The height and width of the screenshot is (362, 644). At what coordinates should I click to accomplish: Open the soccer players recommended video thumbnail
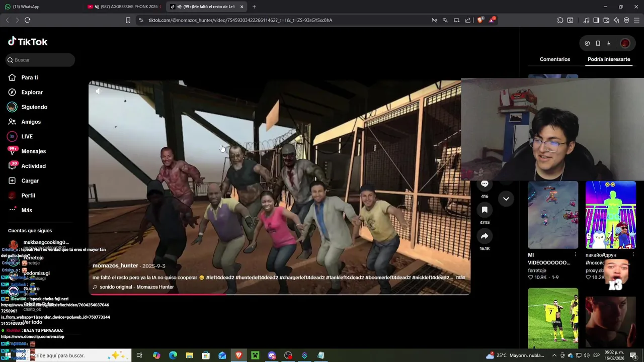click(x=553, y=318)
